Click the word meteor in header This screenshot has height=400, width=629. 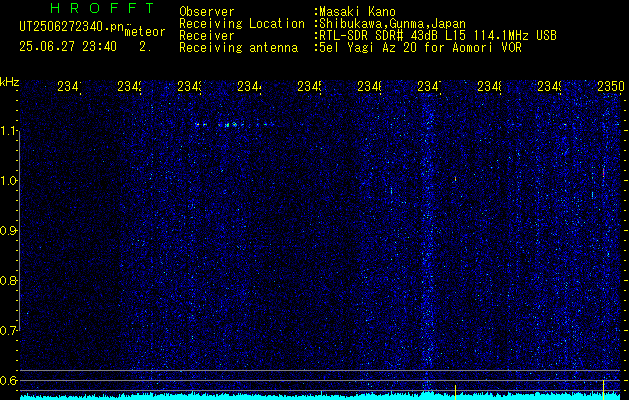click(145, 32)
